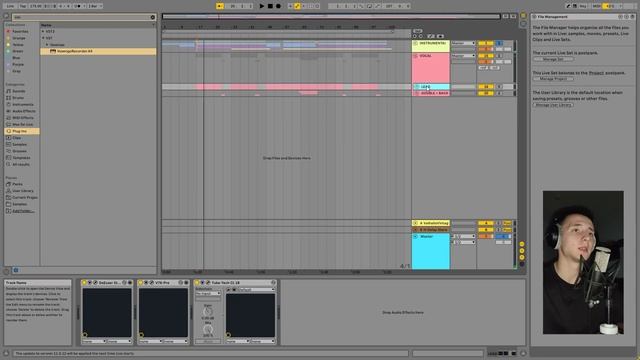
Task: Open the Templates category
Action: coord(21,158)
